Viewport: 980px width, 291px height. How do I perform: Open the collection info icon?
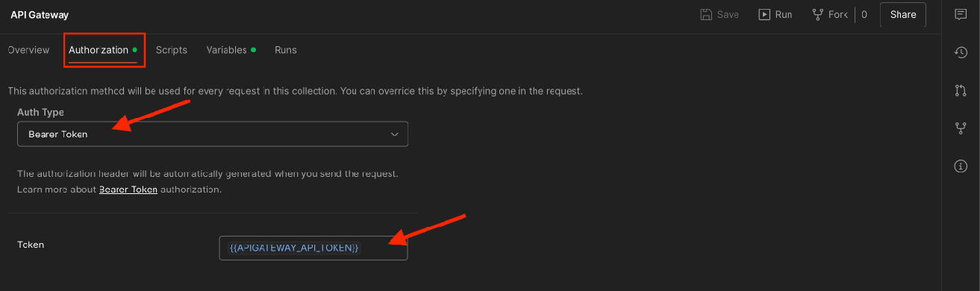click(961, 166)
